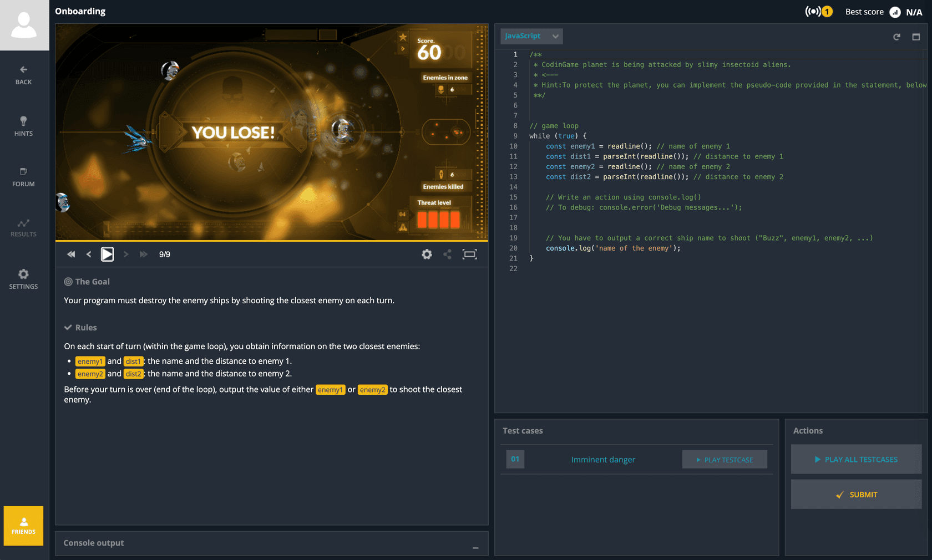Submit your solution
Screen dimensions: 932x560
(856, 494)
